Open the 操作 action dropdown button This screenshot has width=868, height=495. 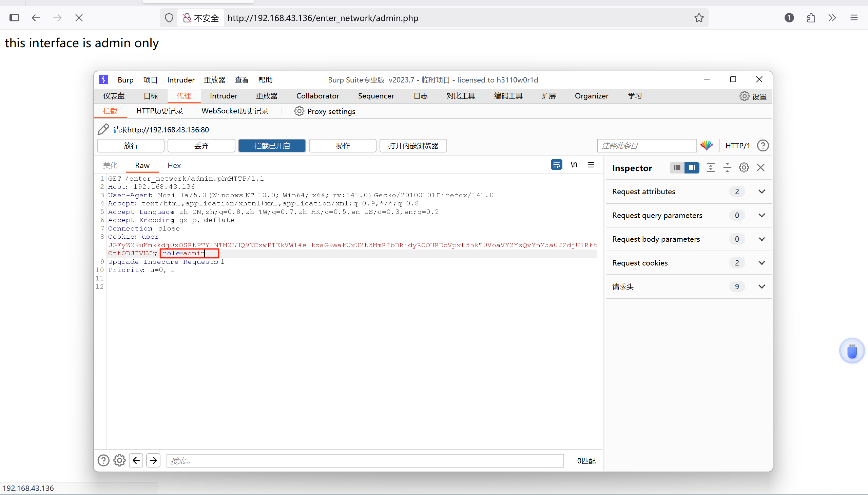click(x=342, y=146)
